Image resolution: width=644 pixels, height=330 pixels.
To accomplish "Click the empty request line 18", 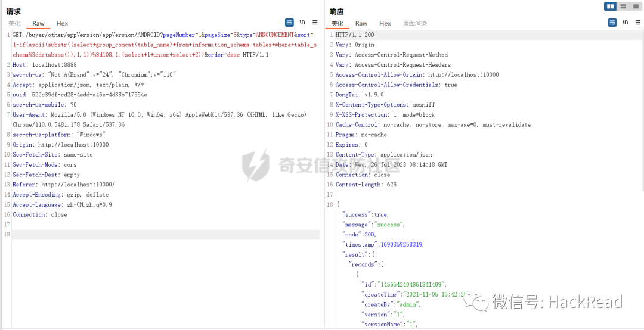I will (166, 234).
